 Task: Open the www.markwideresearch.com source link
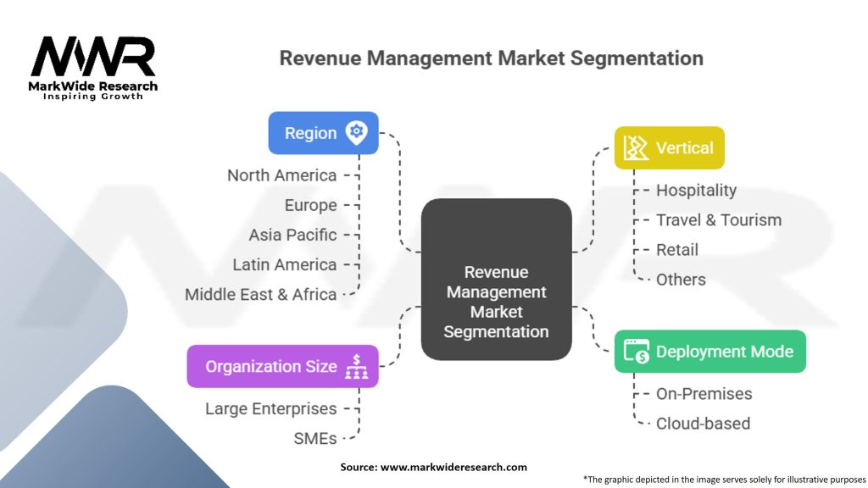453,468
